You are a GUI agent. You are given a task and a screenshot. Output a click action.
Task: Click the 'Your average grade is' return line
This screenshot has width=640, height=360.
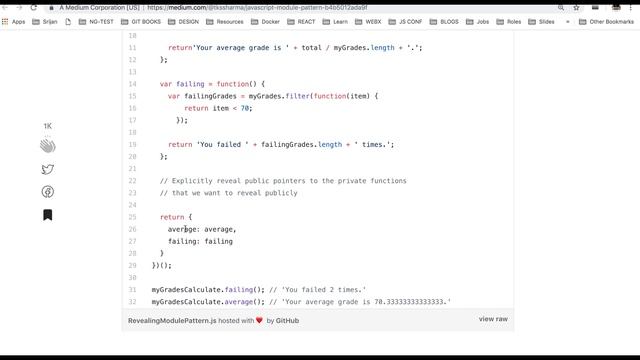click(x=295, y=48)
